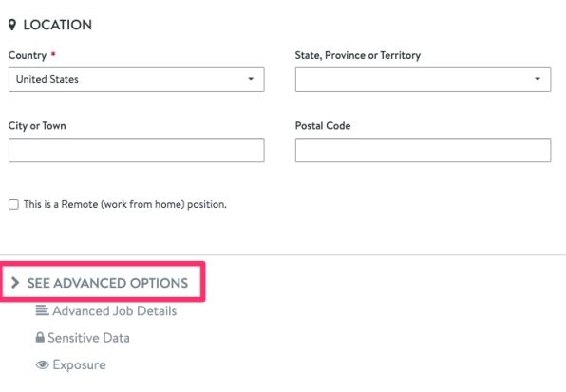The height and width of the screenshot is (392, 566).
Task: Click the Advanced Job Details lines icon
Action: pyautogui.click(x=42, y=310)
